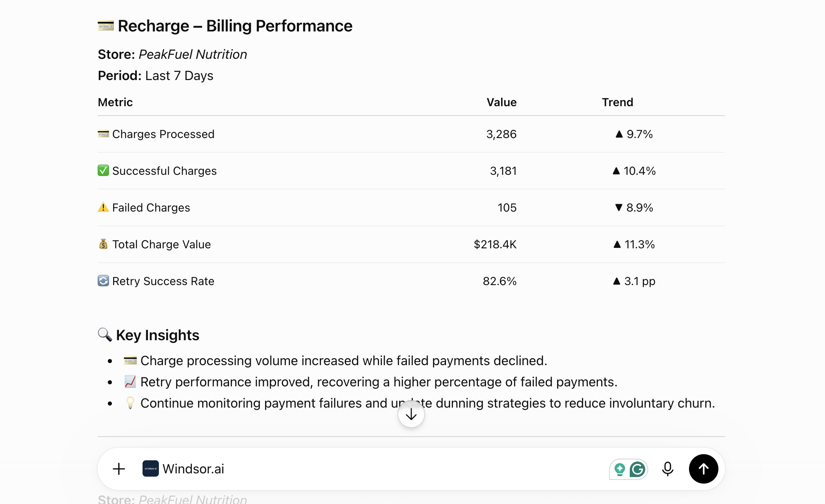Click the Retry Success Rate label
Screen dimensions: 825x504
[x=163, y=281]
